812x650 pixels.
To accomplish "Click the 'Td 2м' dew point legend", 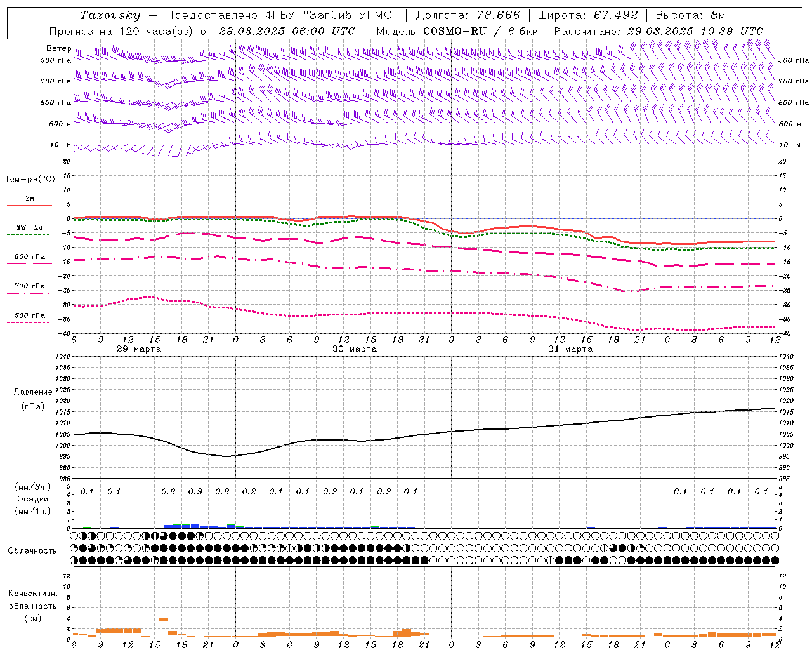I will click(x=29, y=227).
